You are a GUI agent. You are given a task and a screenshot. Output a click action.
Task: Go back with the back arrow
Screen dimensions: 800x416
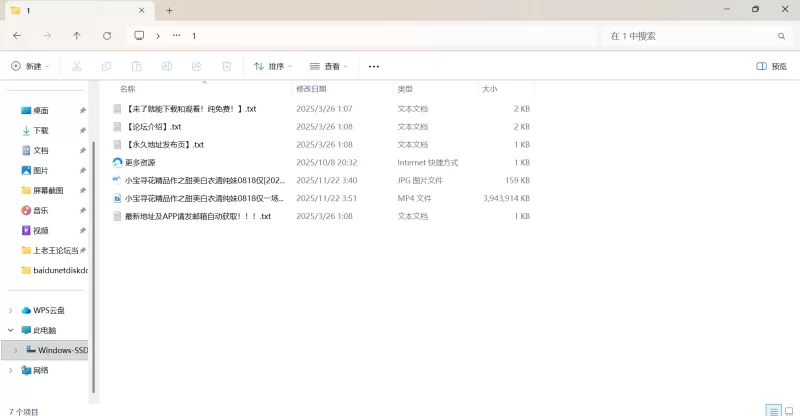[17, 36]
